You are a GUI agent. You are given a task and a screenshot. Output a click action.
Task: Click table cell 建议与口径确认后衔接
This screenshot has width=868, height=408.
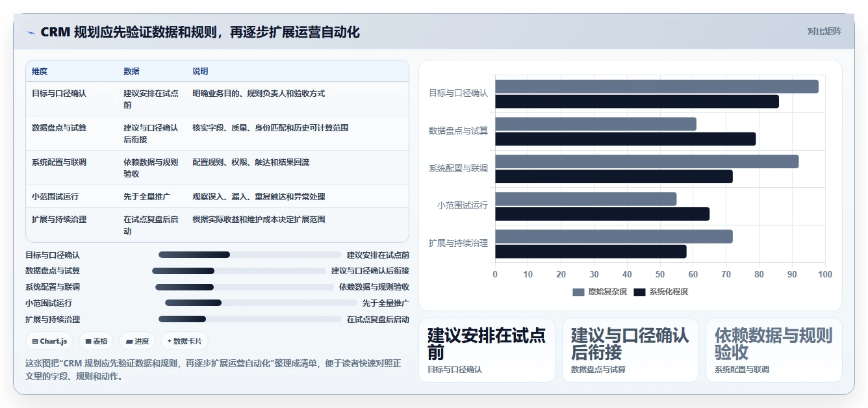151,134
